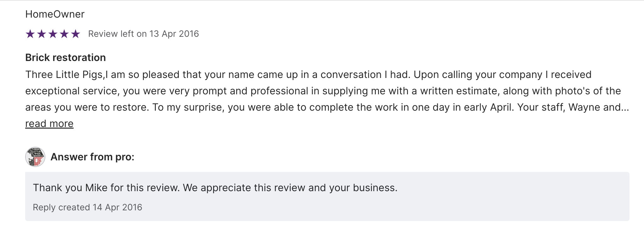Select the third rating star
Screen dimensions: 644x227
(53, 34)
